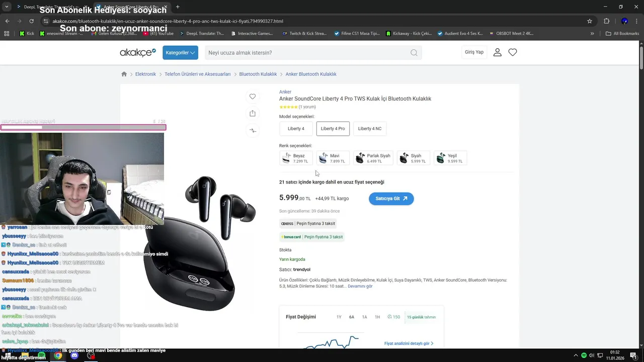Open Chrome from the taskbar
The image size is (644, 362).
(58, 355)
